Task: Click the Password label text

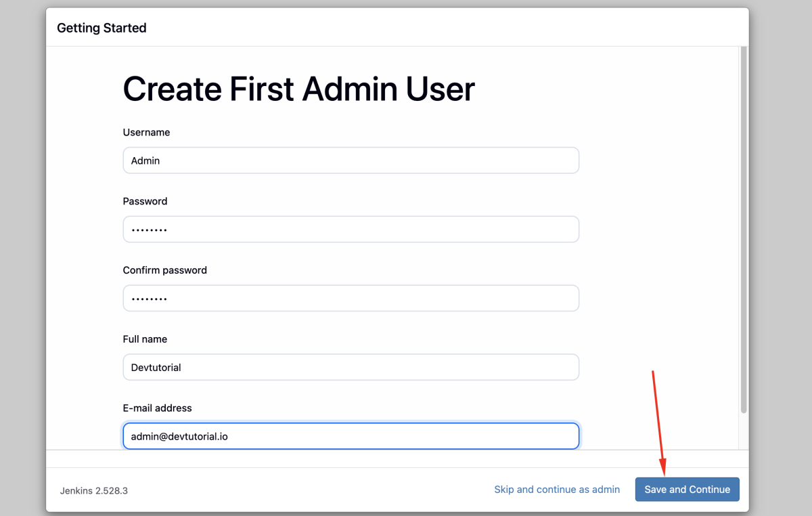Action: tap(145, 201)
